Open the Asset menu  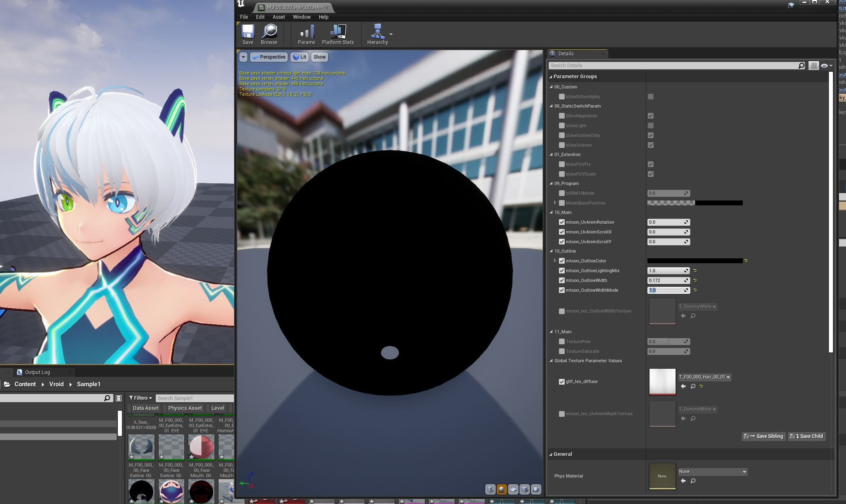pyautogui.click(x=278, y=17)
